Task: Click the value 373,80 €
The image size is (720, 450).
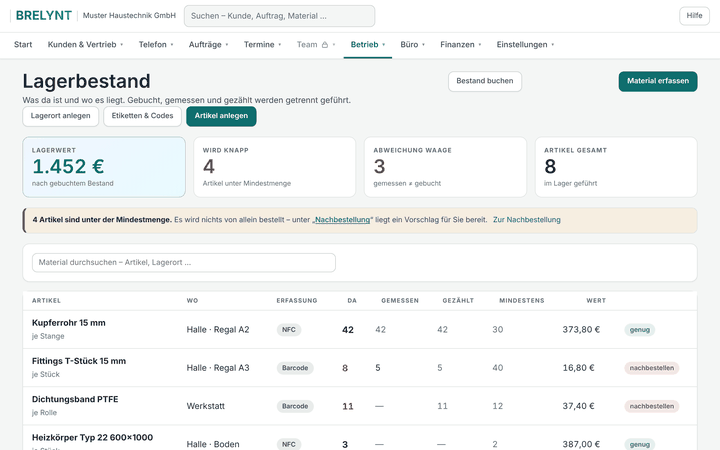Action: (581, 330)
